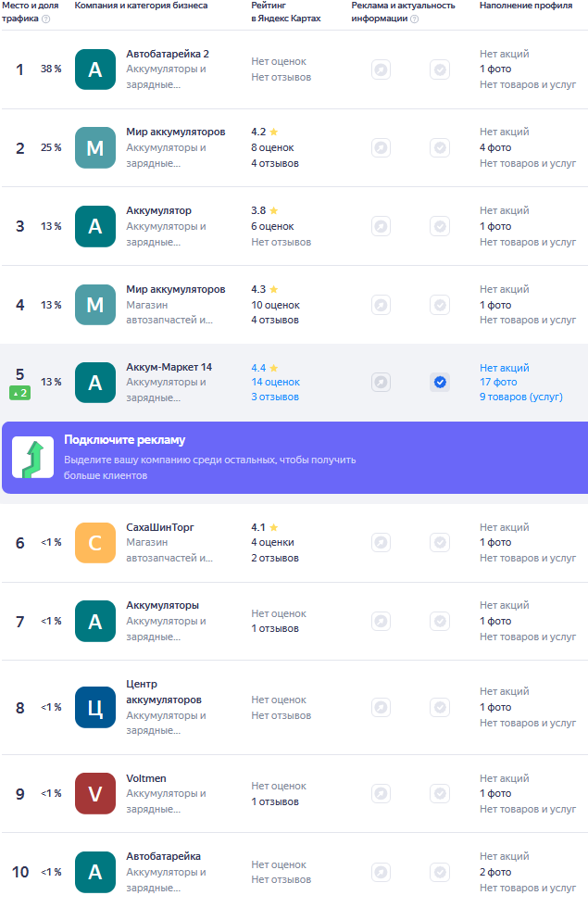Image resolution: width=588 pixels, height=908 pixels.
Task: Click the verified checkmark for Аккумуляторы
Action: point(440,622)
